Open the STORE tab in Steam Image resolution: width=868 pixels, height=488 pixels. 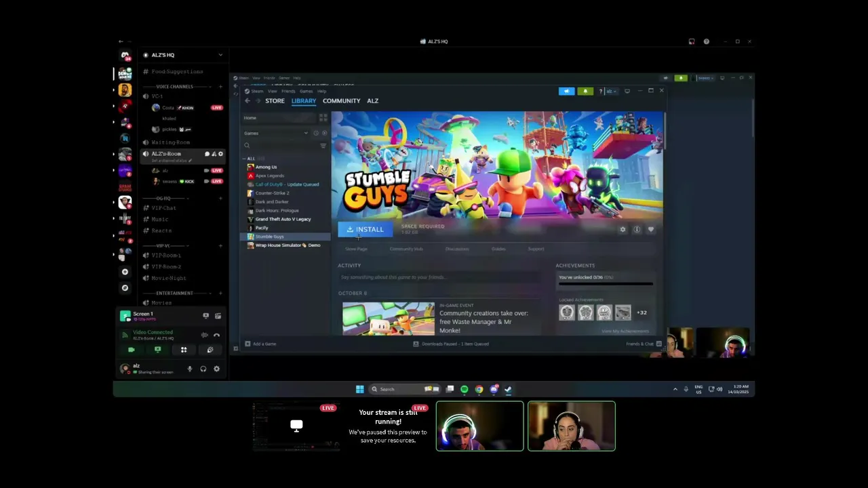275,101
